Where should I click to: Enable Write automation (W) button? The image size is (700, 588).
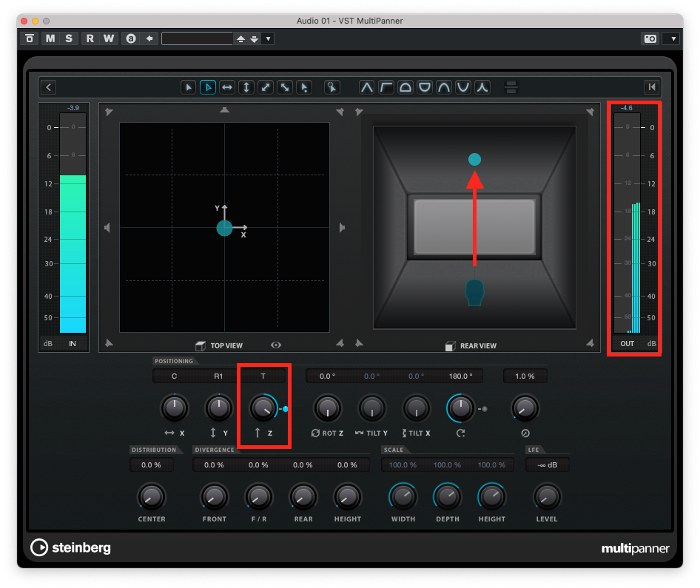(109, 38)
